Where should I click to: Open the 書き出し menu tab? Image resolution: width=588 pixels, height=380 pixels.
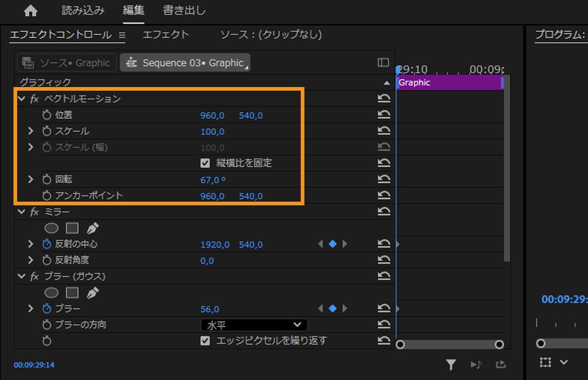coord(185,10)
